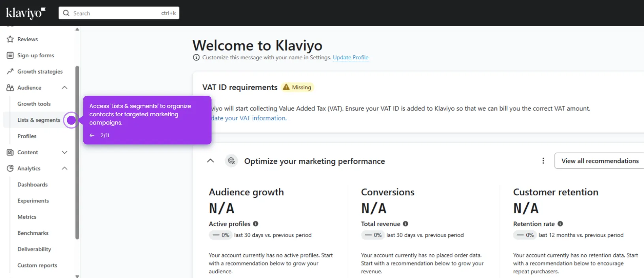The image size is (644, 278).
Task: Click the VAT information link
Action: coord(249,118)
